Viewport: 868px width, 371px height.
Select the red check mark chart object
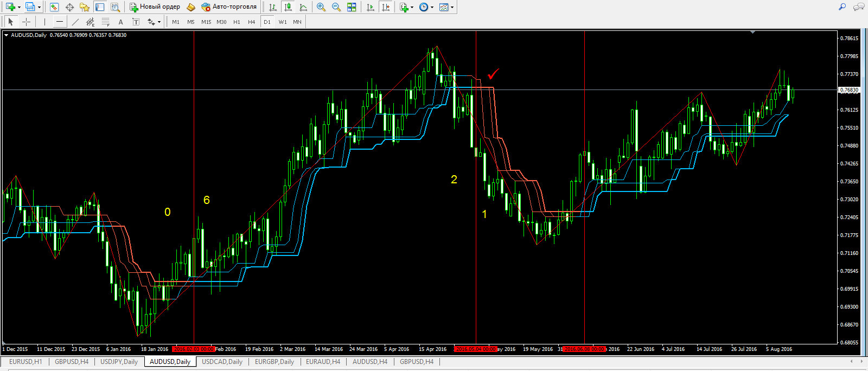(x=493, y=74)
